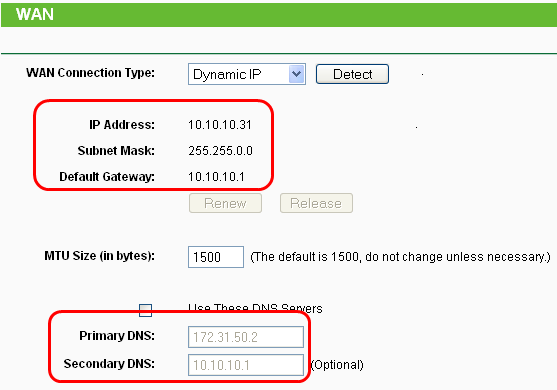This screenshot has height=390, width=557.
Task: Click the MTU Size (in bytes) label
Action: pyautogui.click(x=99, y=256)
